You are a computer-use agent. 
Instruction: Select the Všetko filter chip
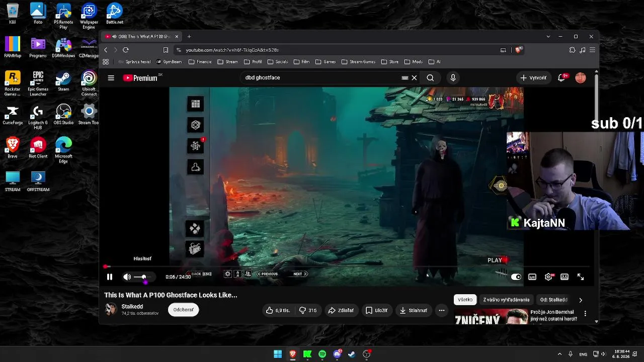(x=465, y=300)
